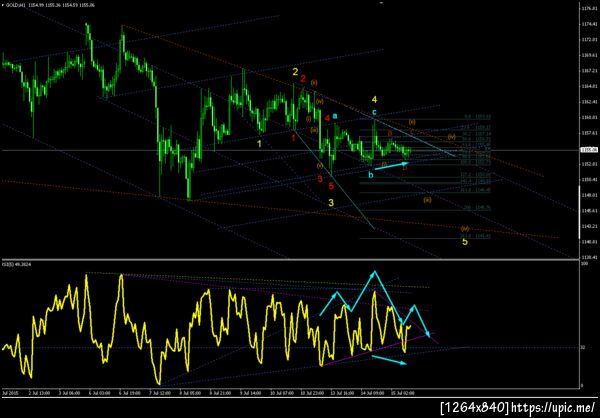The width and height of the screenshot is (600, 418).
Task: Click the 7 Jul 12:00 time label
Action: pyautogui.click(x=159, y=393)
